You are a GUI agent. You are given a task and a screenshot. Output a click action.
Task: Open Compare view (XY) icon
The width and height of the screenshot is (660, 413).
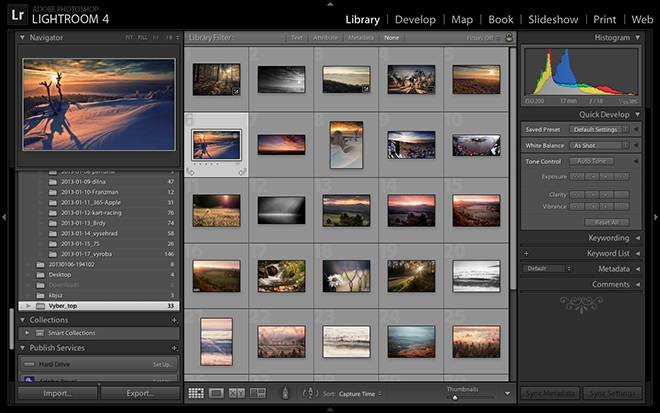tap(237, 393)
